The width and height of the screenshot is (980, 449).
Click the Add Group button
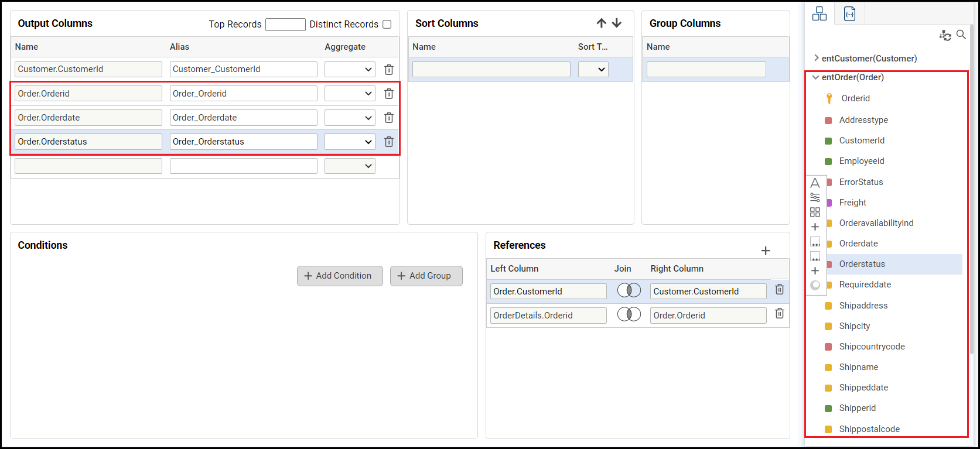(x=426, y=276)
